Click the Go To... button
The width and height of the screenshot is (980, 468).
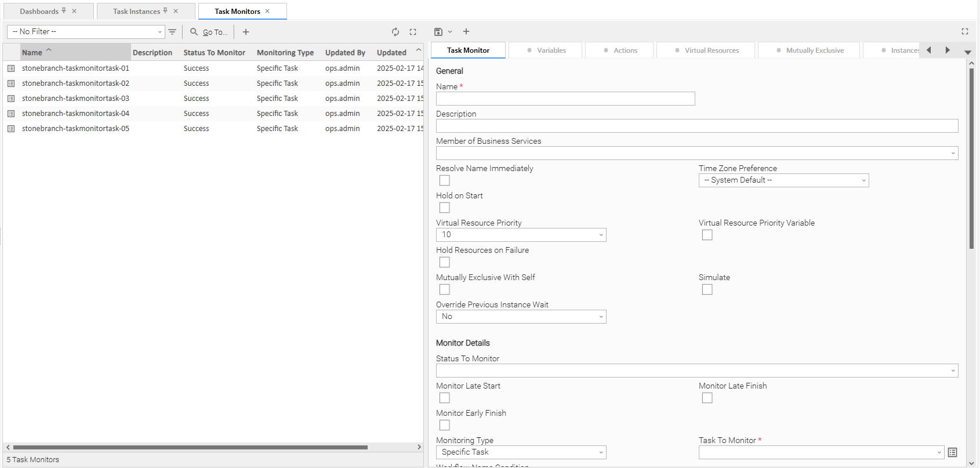tap(209, 32)
